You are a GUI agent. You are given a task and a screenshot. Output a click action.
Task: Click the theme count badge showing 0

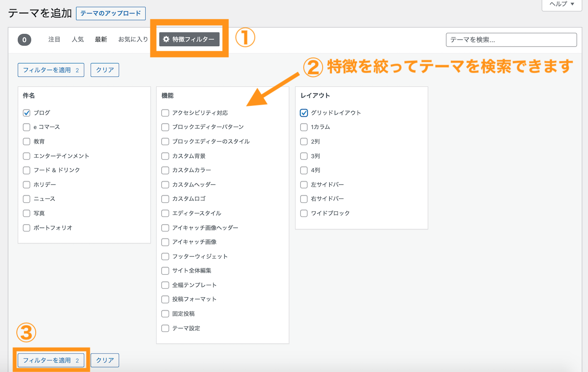[24, 40]
